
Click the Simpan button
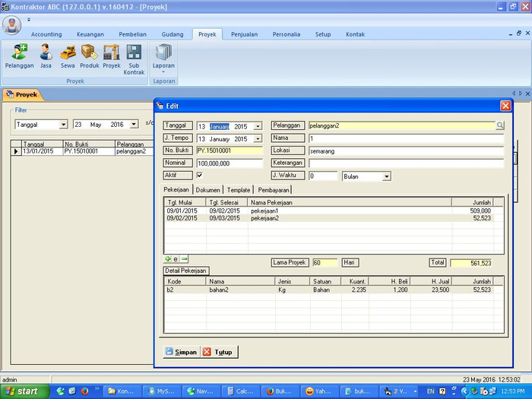coord(181,352)
